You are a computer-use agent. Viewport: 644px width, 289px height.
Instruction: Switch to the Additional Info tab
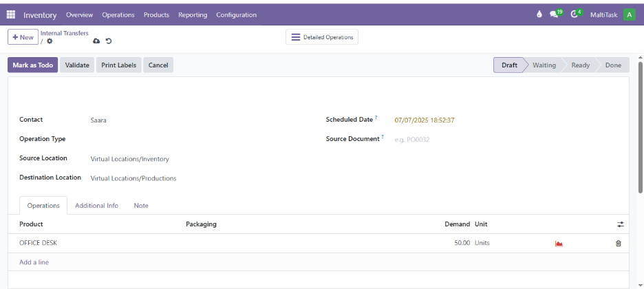[x=96, y=206]
